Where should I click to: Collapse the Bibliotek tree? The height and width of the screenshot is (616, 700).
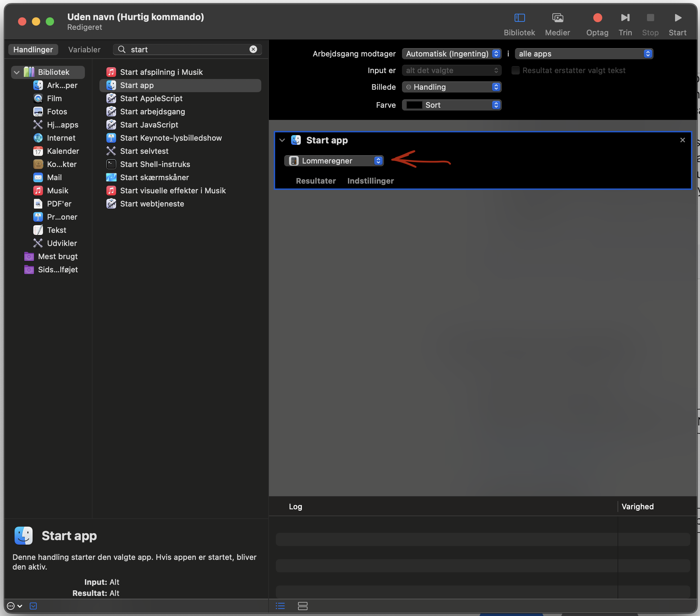(x=16, y=72)
